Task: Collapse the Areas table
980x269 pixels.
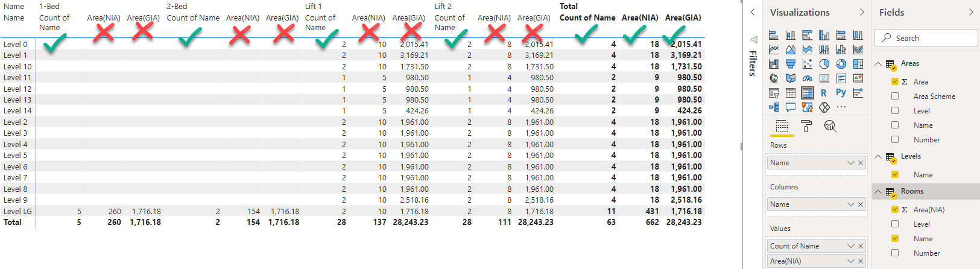Action: [878, 63]
